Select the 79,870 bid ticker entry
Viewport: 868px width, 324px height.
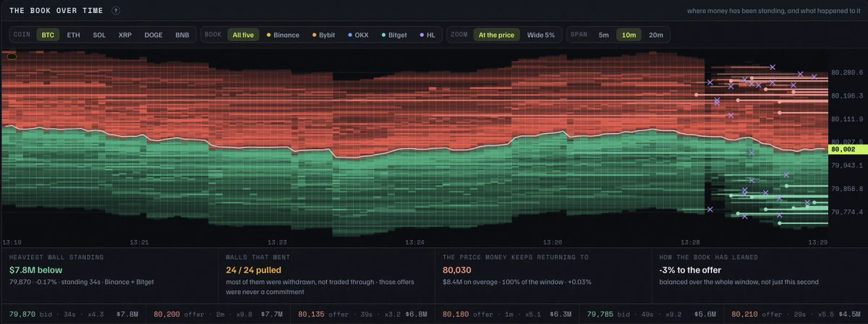click(73, 314)
